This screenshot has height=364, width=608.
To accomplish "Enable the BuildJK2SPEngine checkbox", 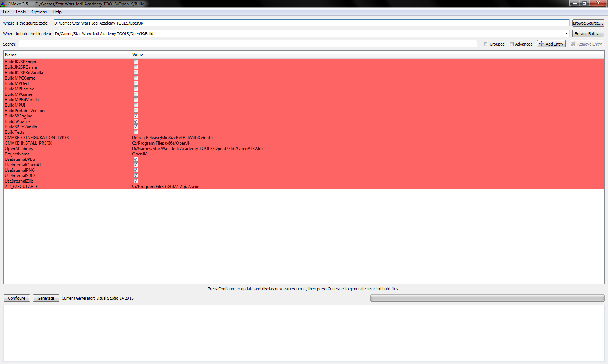I will [135, 62].
